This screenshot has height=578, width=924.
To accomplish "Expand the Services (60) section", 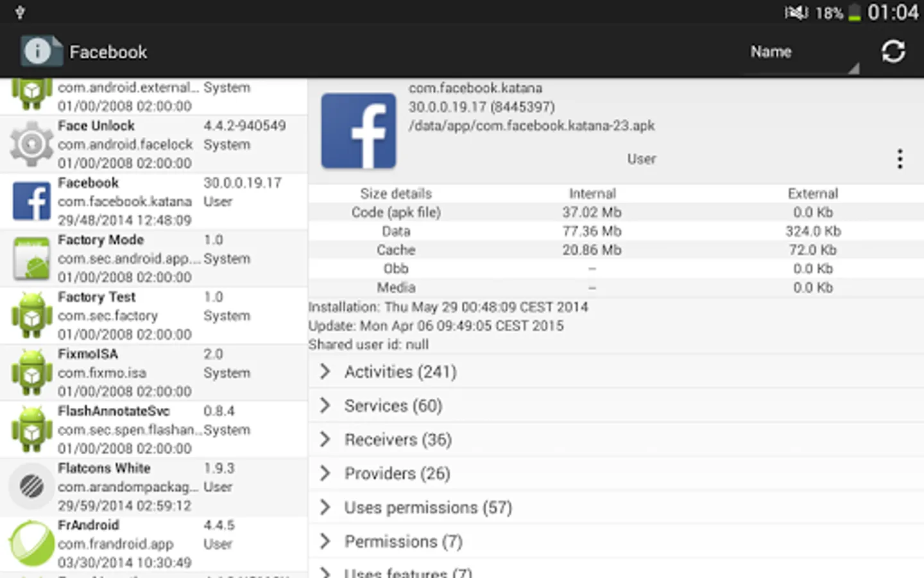I will pos(616,405).
